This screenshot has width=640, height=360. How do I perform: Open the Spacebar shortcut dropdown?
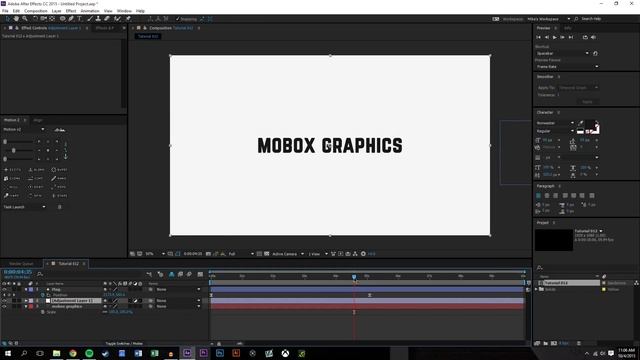[x=562, y=53]
